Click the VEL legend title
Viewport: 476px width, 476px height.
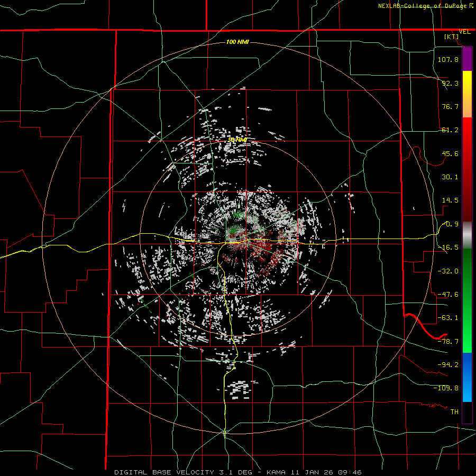[464, 32]
